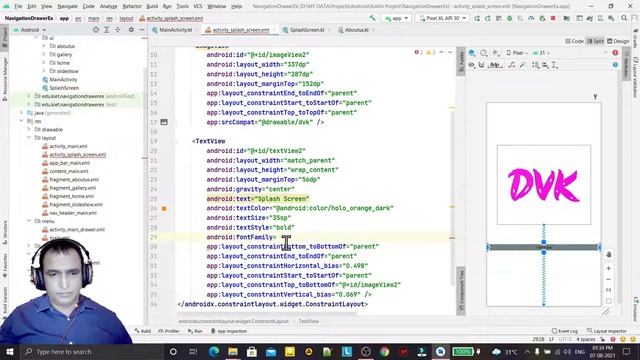The image size is (640, 360).
Task: Click the Infer Constraints magic wand icon
Action: [x=522, y=65]
